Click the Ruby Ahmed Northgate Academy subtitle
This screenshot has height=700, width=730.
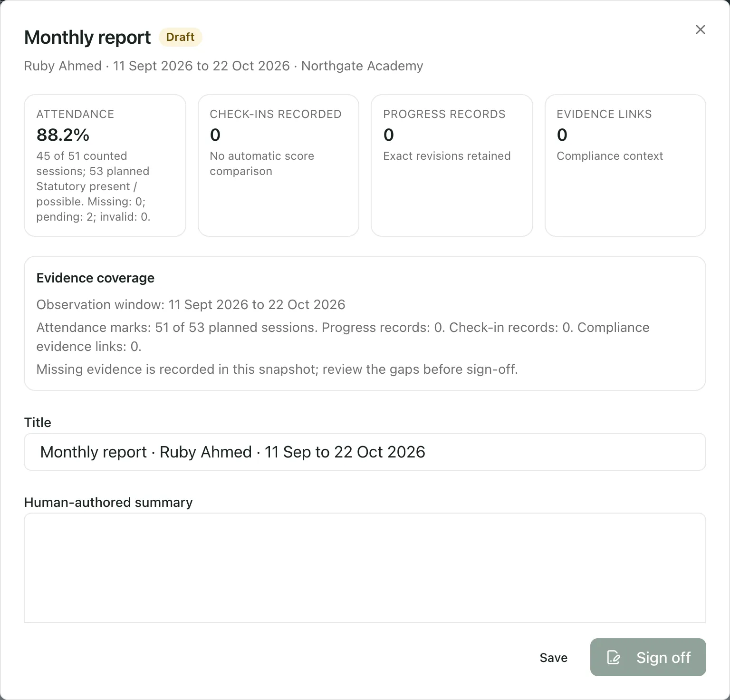223,66
